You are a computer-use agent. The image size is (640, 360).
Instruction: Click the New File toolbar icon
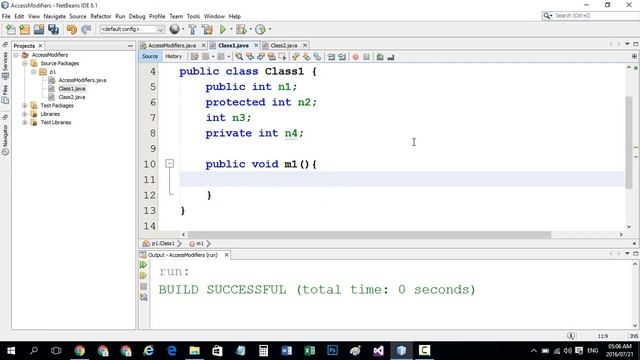11,29
